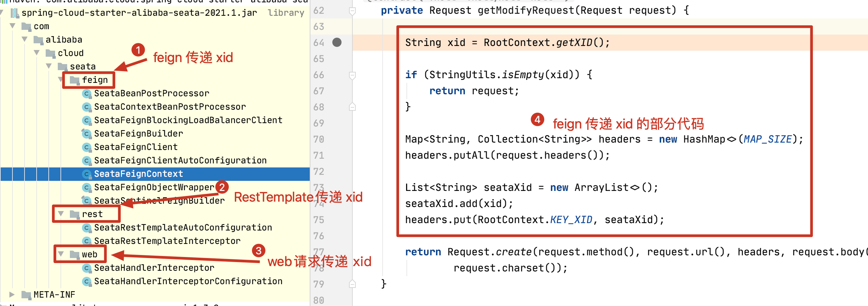Click the getXID method call
This screenshot has width=868, height=306.
[x=574, y=43]
